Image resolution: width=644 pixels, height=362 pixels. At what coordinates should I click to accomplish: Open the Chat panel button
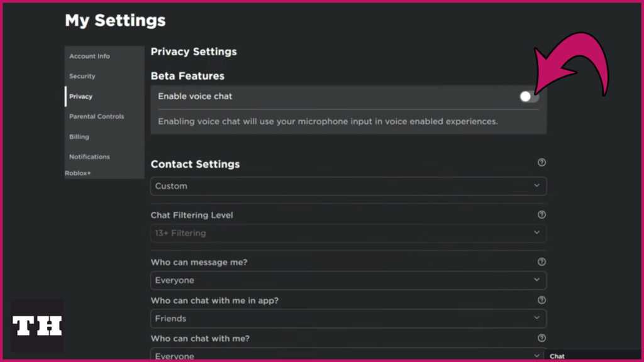[x=557, y=356]
